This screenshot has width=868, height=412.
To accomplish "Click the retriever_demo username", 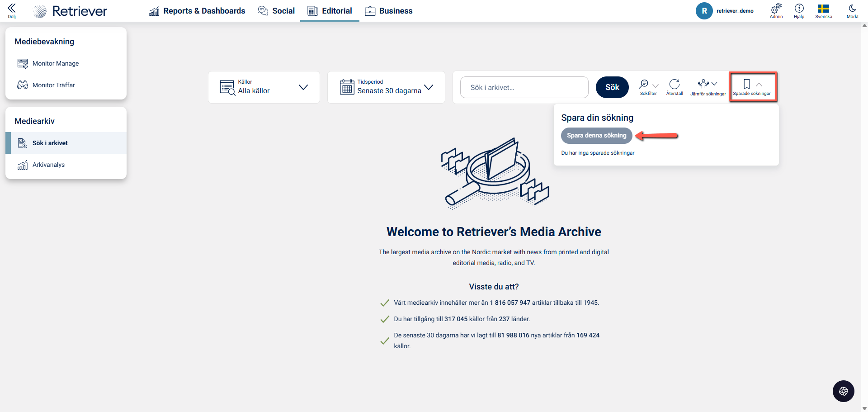I will pyautogui.click(x=735, y=11).
